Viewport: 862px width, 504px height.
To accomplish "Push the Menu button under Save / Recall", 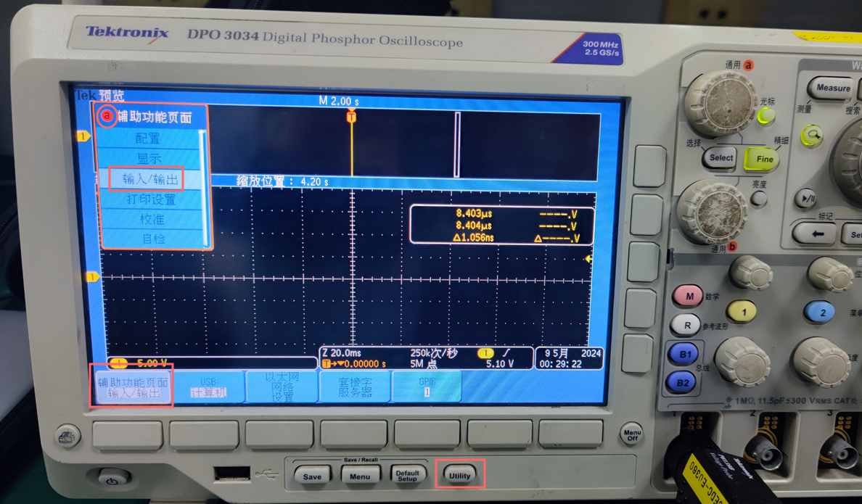I will [360, 476].
